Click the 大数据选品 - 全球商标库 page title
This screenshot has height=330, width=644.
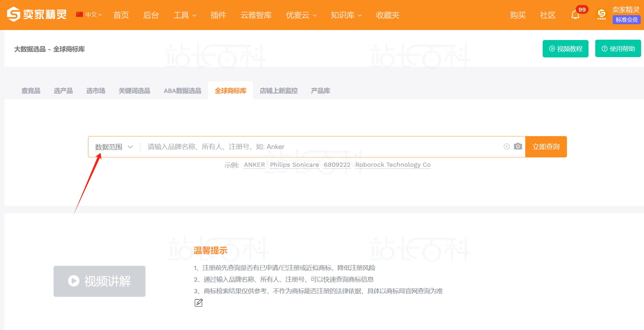(x=49, y=49)
